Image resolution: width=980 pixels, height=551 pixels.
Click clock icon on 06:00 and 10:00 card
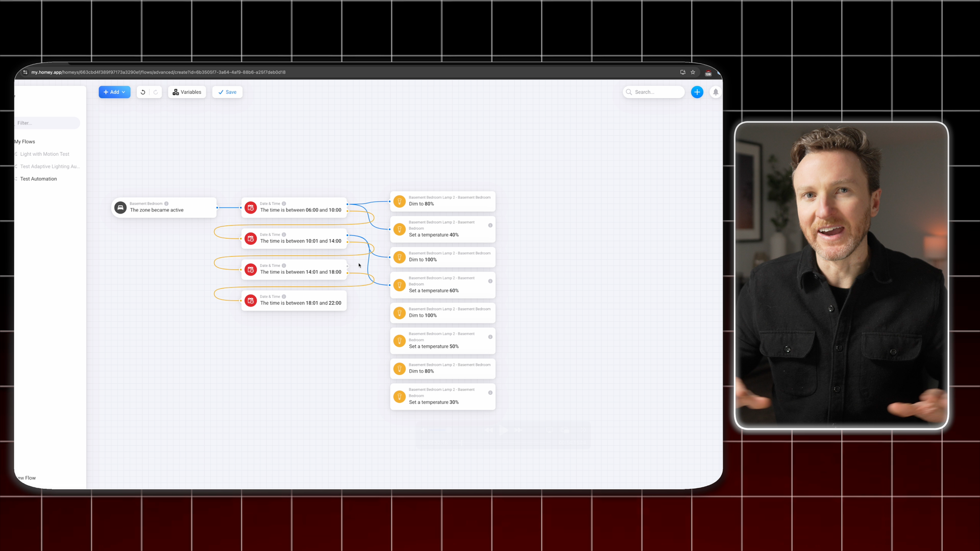coord(250,207)
